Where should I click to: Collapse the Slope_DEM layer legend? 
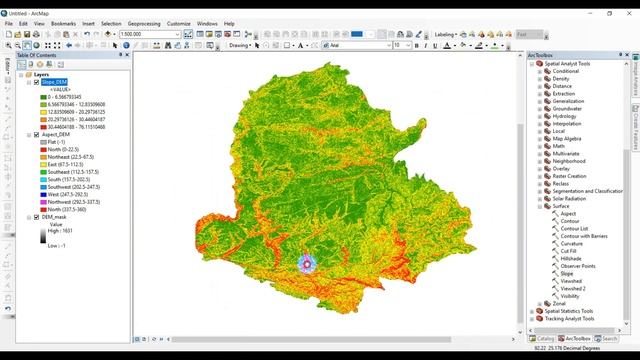29,82
